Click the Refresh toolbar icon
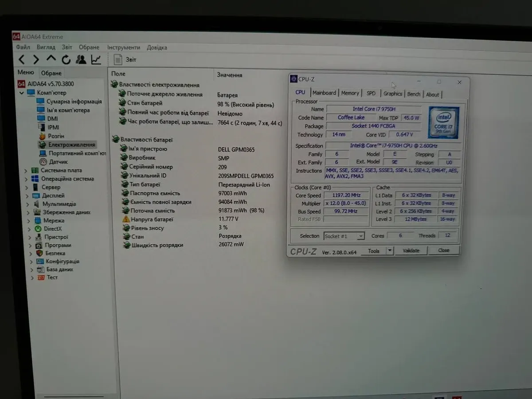The width and height of the screenshot is (532, 399). (x=66, y=59)
